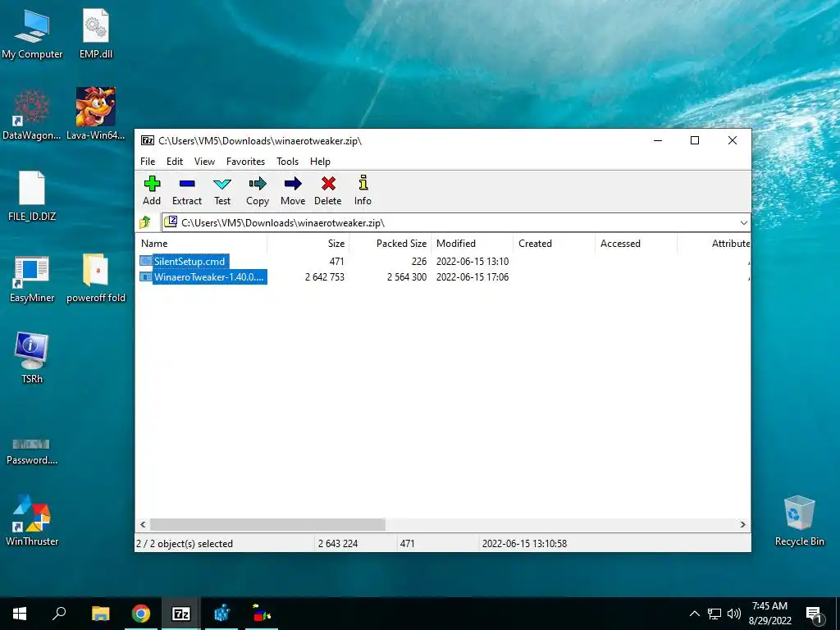Select the TSRh desktop icon
The width and height of the screenshot is (840, 630).
point(32,358)
